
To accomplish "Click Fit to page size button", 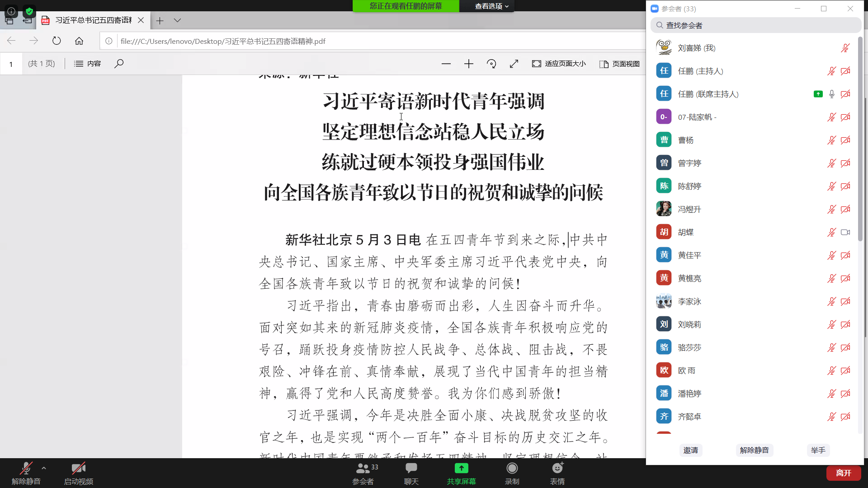I will pos(559,64).
